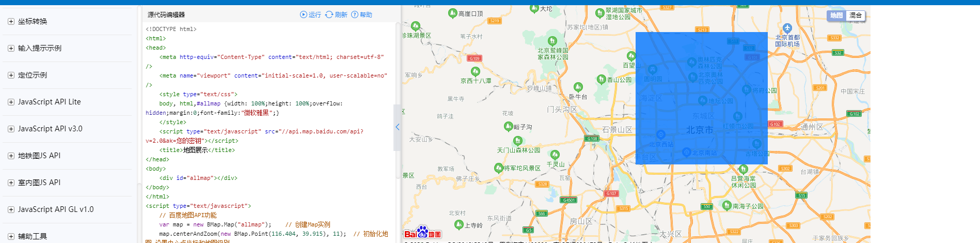The width and height of the screenshot is (980, 243).
Task: Expand the 定位示例 tree section
Action: tap(11, 75)
